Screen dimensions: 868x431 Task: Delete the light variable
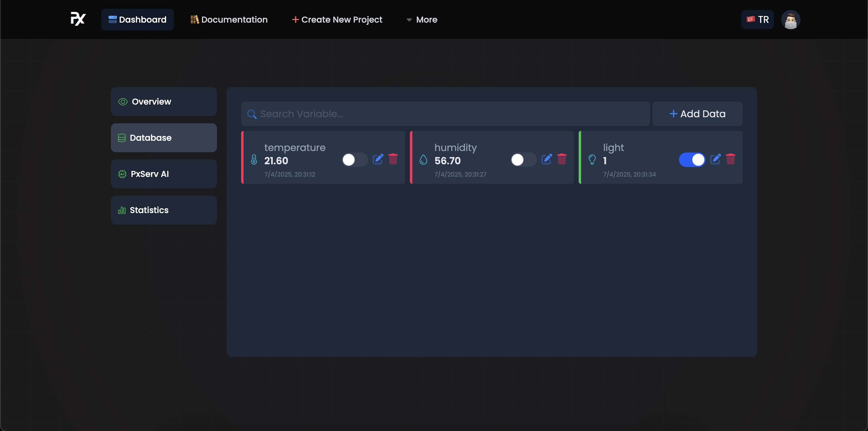click(x=731, y=159)
